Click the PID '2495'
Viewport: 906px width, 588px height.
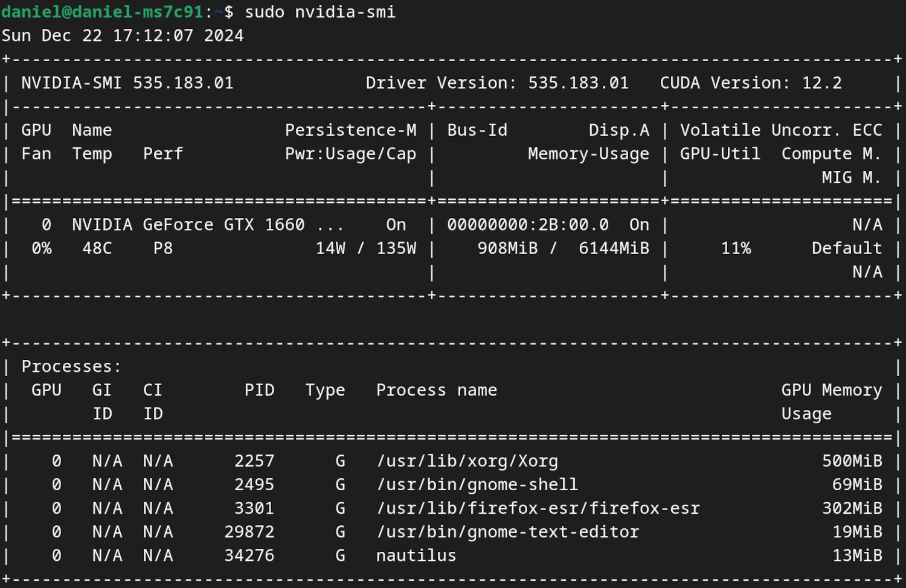254,485
